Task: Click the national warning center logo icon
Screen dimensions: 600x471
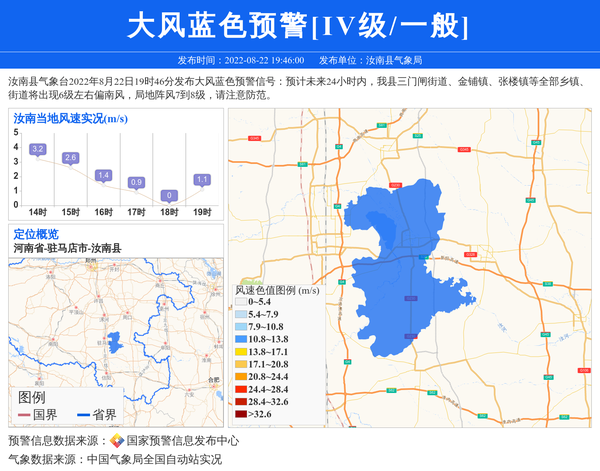Action: [x=117, y=441]
